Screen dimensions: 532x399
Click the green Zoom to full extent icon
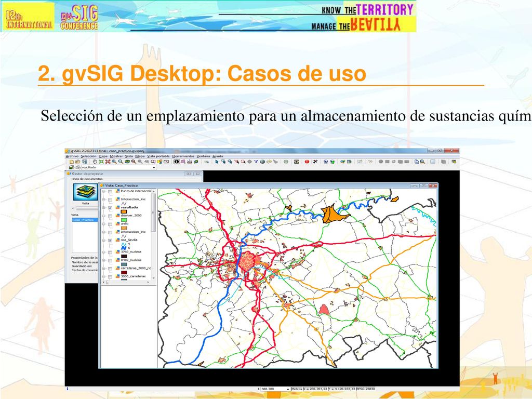[101, 162]
